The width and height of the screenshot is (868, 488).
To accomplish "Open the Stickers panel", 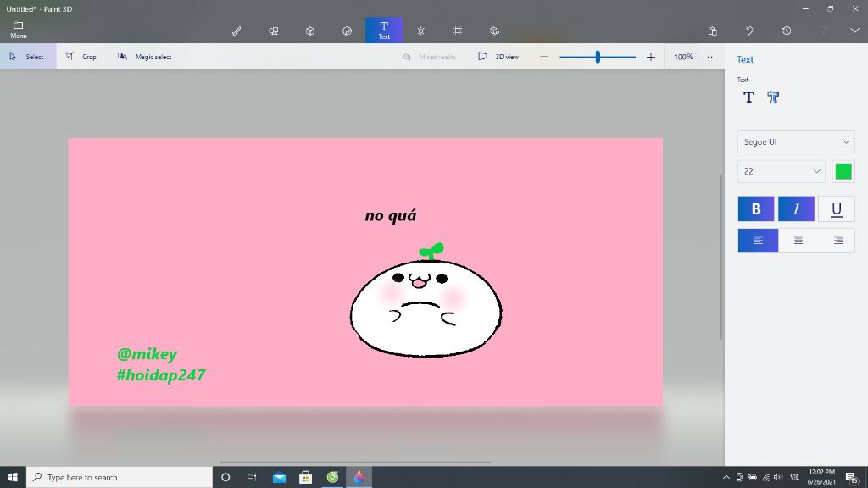I will point(347,30).
